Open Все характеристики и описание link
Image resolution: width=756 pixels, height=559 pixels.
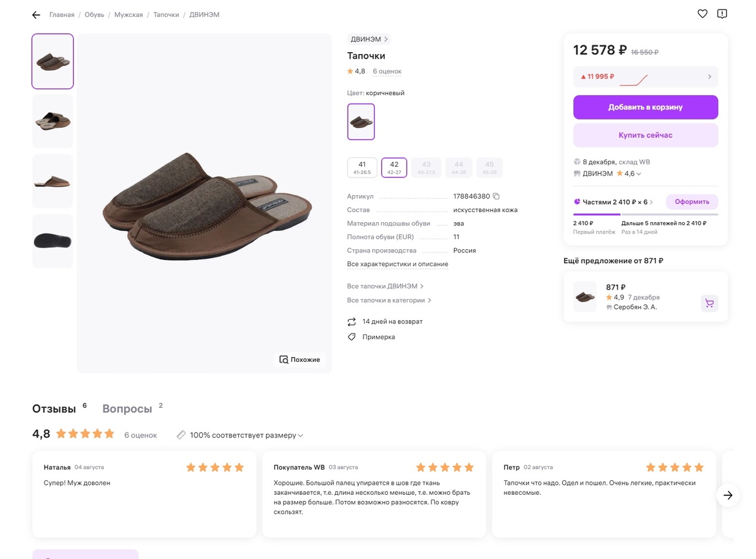point(398,264)
